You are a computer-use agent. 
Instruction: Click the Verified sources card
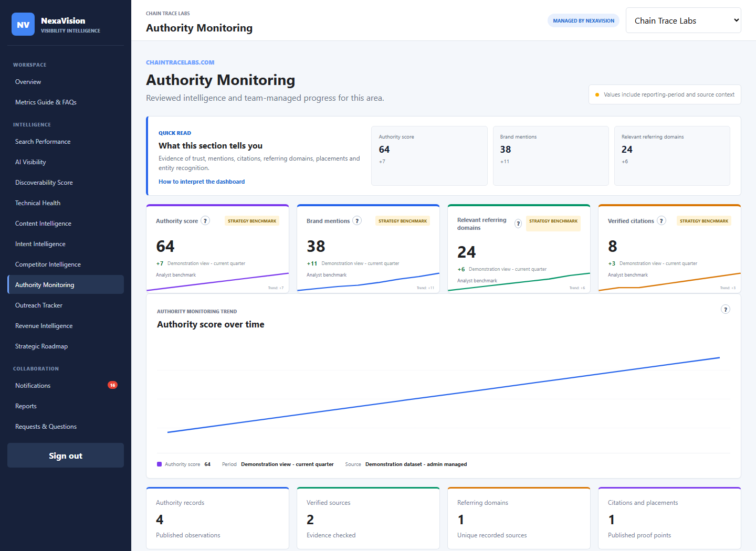(x=368, y=518)
